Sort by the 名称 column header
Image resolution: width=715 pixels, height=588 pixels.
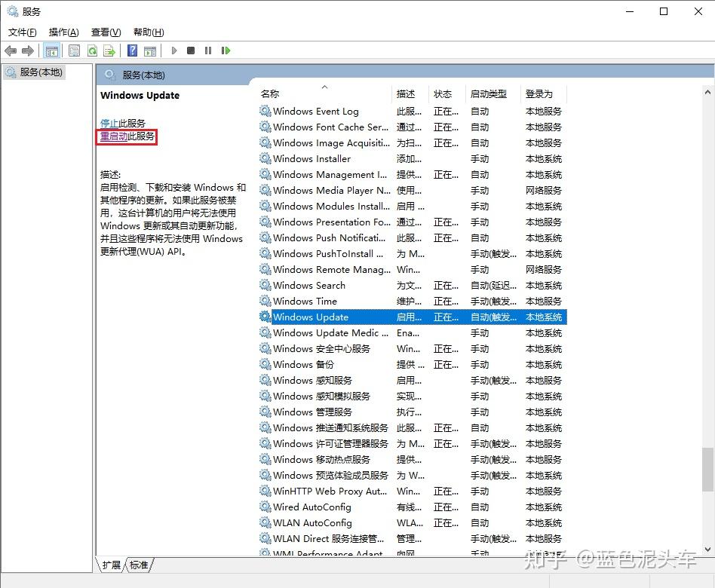coord(325,94)
